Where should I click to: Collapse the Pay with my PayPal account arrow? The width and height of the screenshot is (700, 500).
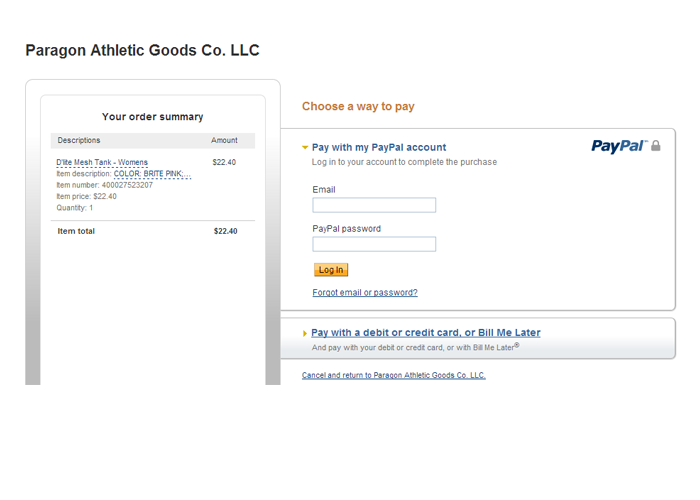pos(305,147)
